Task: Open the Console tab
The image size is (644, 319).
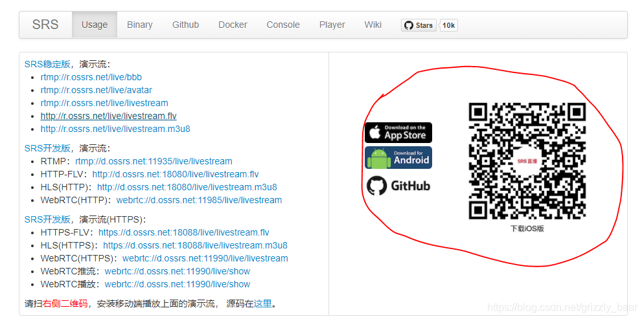Action: (x=283, y=25)
